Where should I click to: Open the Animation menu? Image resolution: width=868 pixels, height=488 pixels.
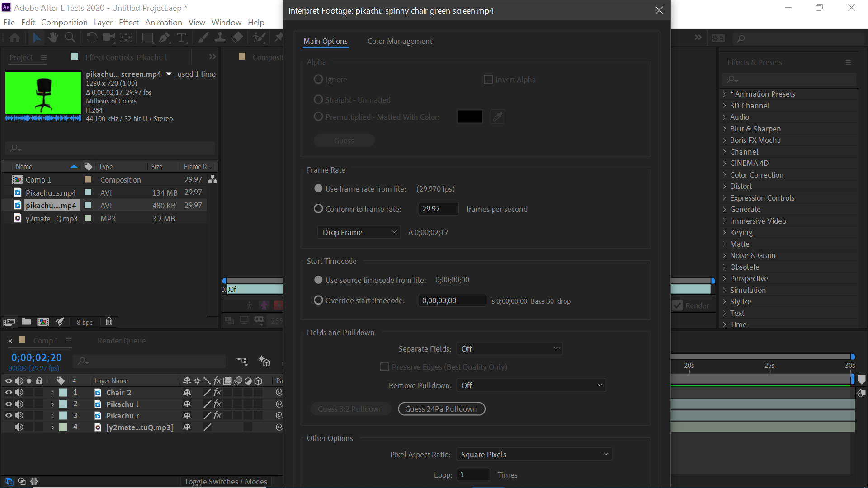point(163,22)
